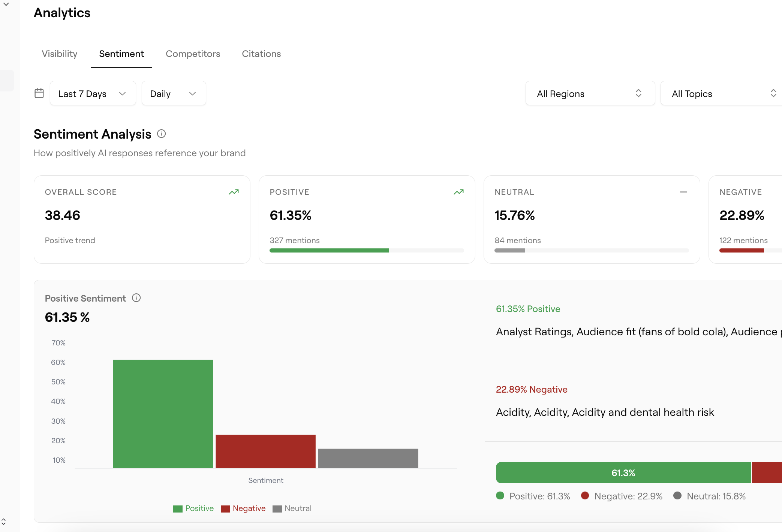Toggle Negative series in chart legend
Image resolution: width=782 pixels, height=532 pixels.
click(243, 508)
